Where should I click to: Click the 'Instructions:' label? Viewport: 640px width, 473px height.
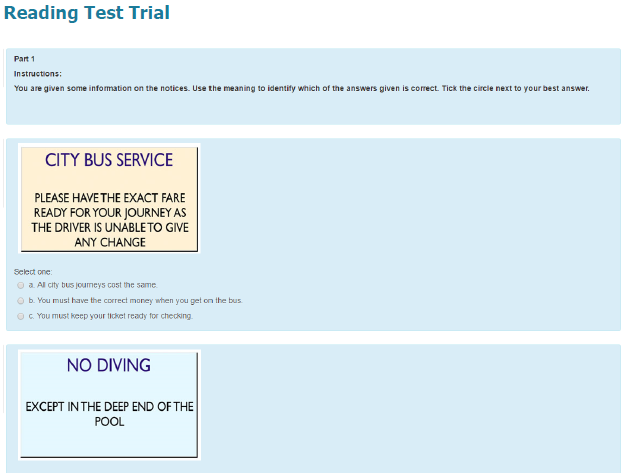point(38,73)
